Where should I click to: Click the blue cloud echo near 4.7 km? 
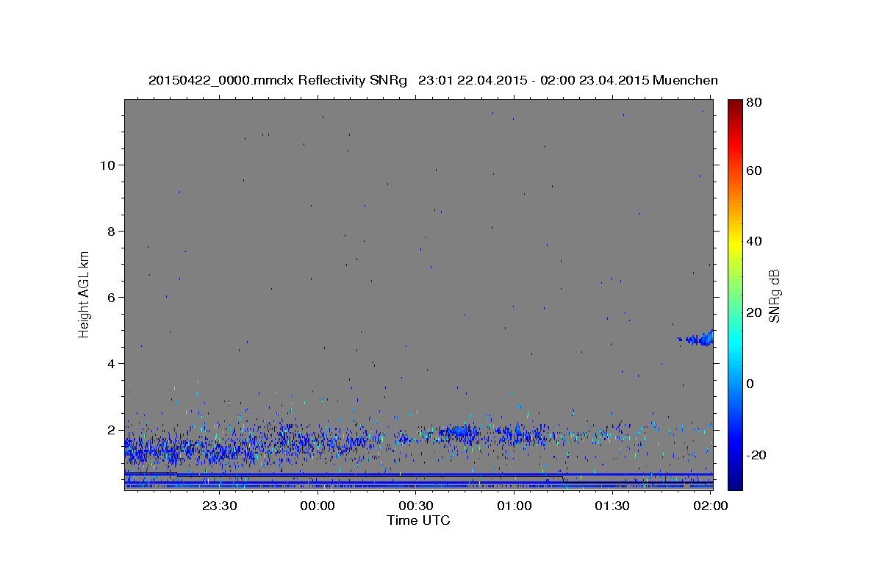coord(696,338)
